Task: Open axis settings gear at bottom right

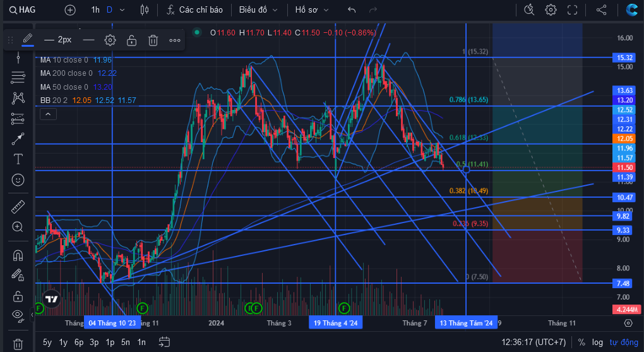Action: [628, 323]
